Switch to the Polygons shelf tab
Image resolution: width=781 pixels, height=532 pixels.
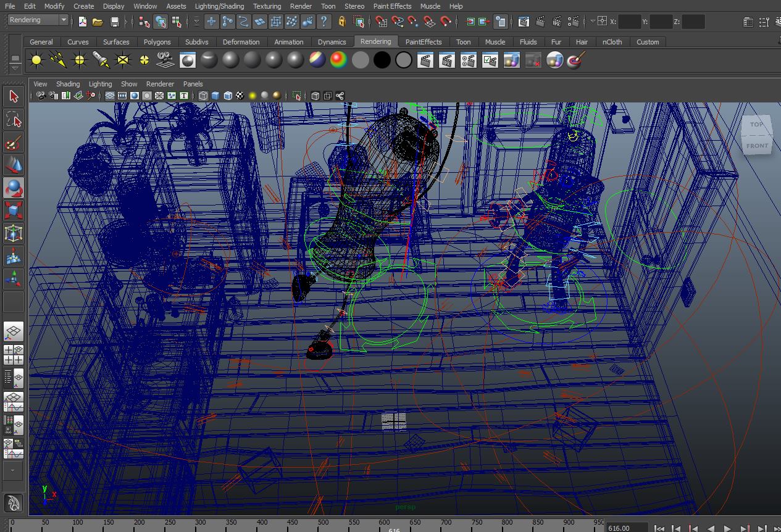pyautogui.click(x=157, y=42)
